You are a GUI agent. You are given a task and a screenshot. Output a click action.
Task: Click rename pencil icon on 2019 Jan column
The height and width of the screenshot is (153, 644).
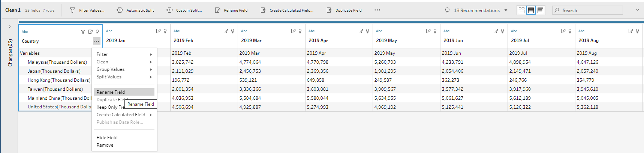click(x=158, y=31)
